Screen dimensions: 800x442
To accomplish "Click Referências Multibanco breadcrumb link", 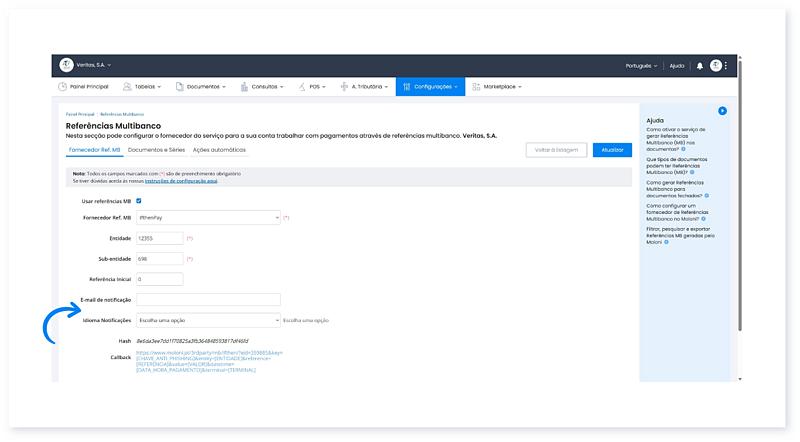I will point(122,114).
